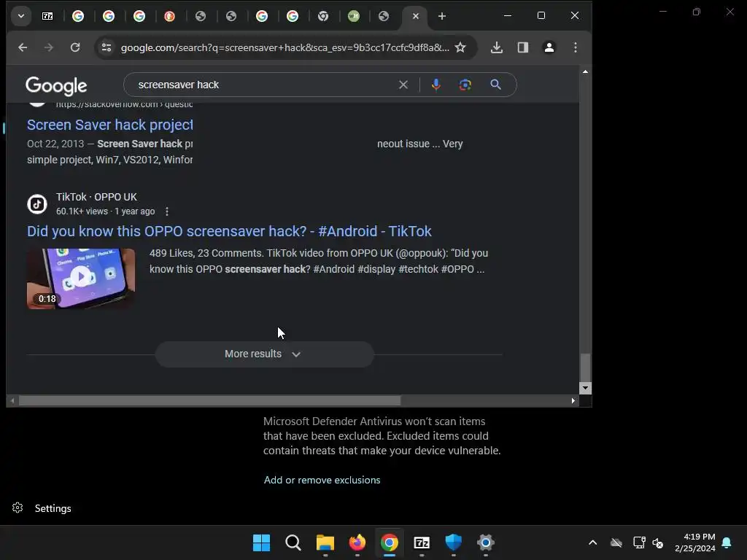This screenshot has height=560, width=747.
Task: Reload the current page
Action: click(75, 47)
